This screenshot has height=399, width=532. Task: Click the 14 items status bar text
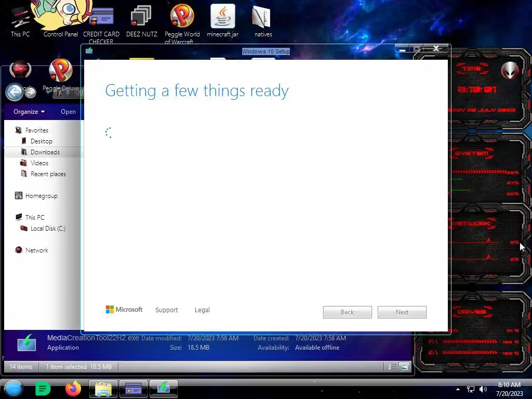pos(21,367)
